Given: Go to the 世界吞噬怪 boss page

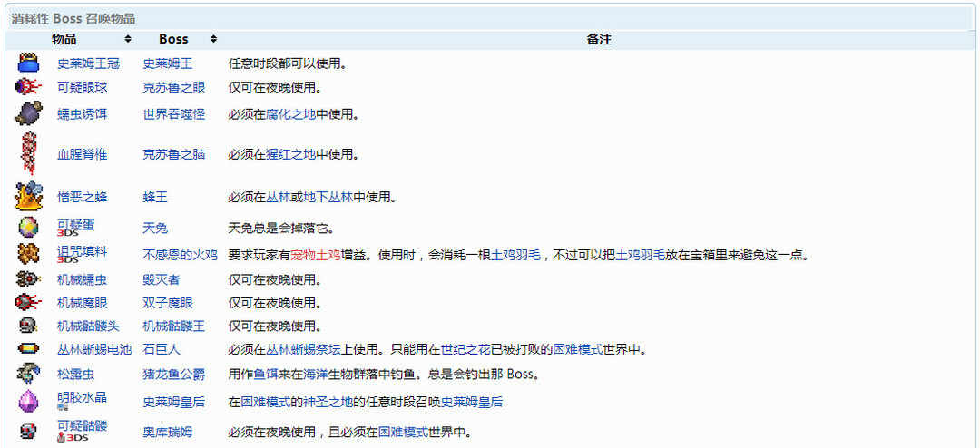Looking at the screenshot, I should point(173,114).
